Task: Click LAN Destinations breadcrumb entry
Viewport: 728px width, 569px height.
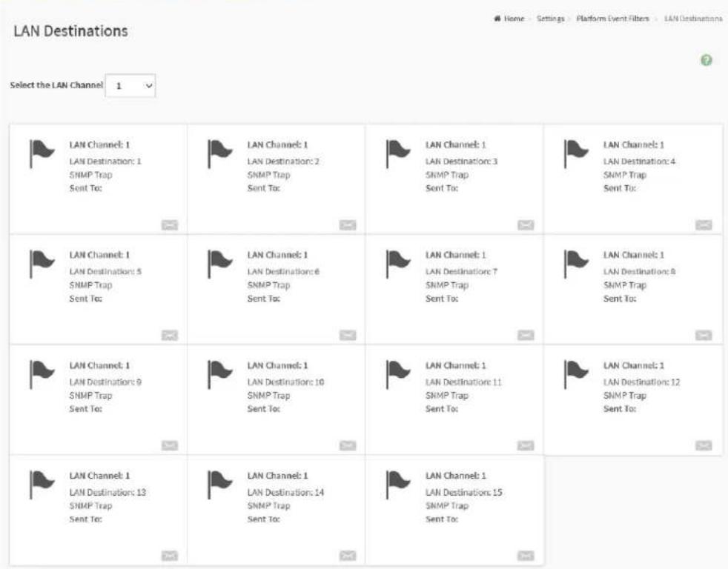Action: tap(693, 19)
